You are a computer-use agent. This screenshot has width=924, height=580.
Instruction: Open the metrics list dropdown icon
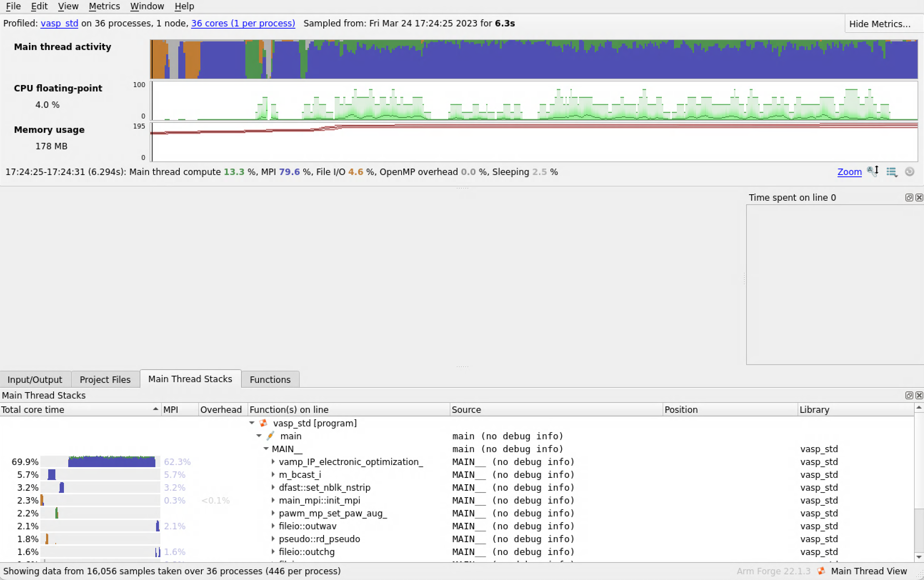click(891, 172)
